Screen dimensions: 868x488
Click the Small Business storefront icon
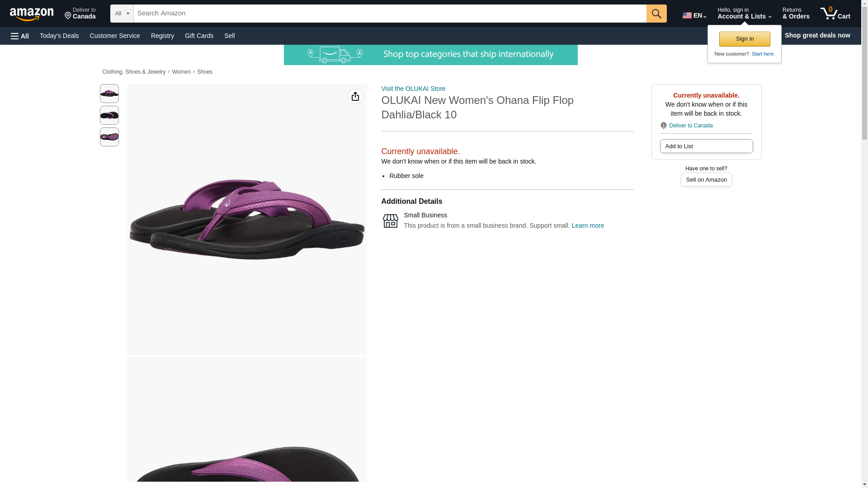coord(390,221)
